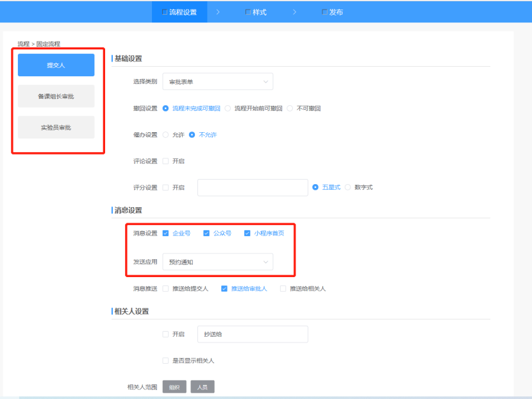Enable the 评论设置 开启 checkbox

click(x=165, y=161)
